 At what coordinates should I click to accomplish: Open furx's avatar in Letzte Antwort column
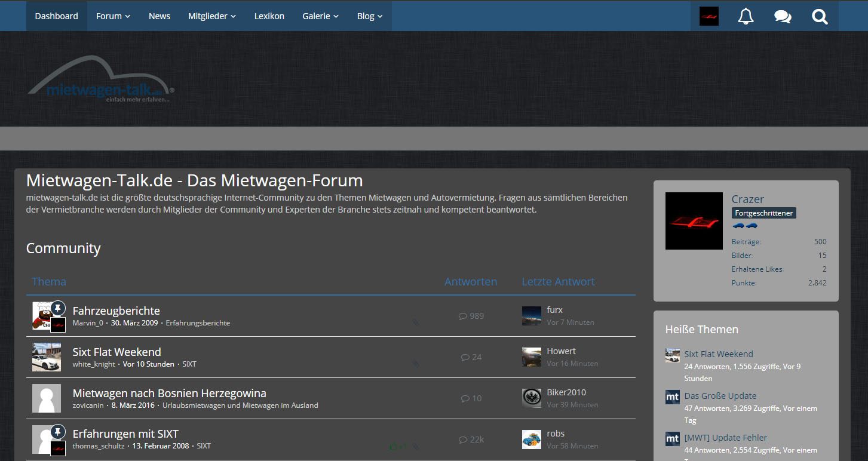[532, 316]
